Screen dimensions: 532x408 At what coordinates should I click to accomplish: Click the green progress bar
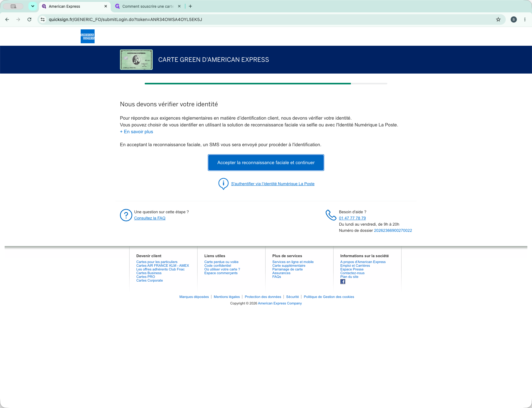(248, 83)
